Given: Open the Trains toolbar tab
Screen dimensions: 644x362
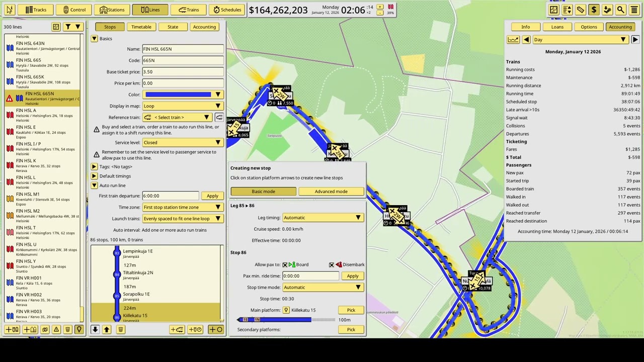Looking at the screenshot, I should 189,10.
